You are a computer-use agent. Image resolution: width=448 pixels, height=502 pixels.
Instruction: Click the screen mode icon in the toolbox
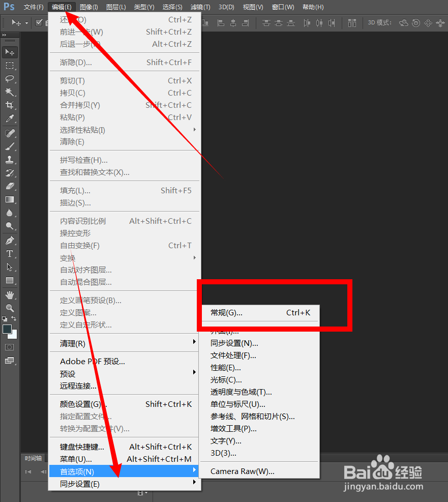10,361
